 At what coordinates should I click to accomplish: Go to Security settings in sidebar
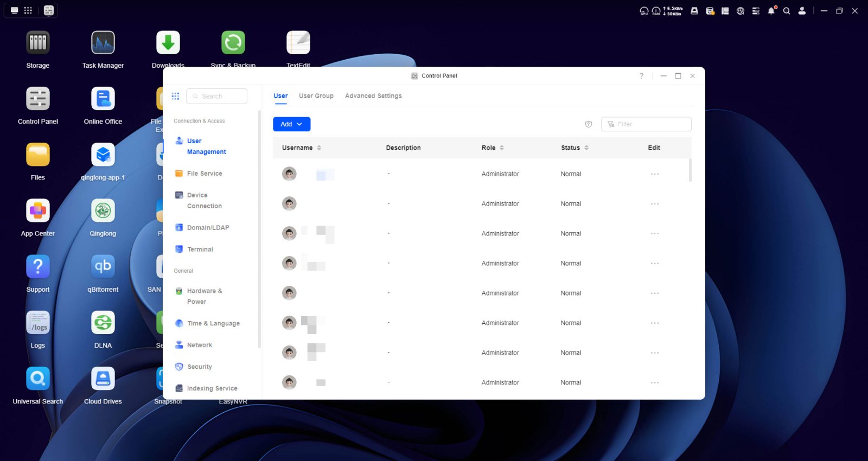(x=199, y=367)
